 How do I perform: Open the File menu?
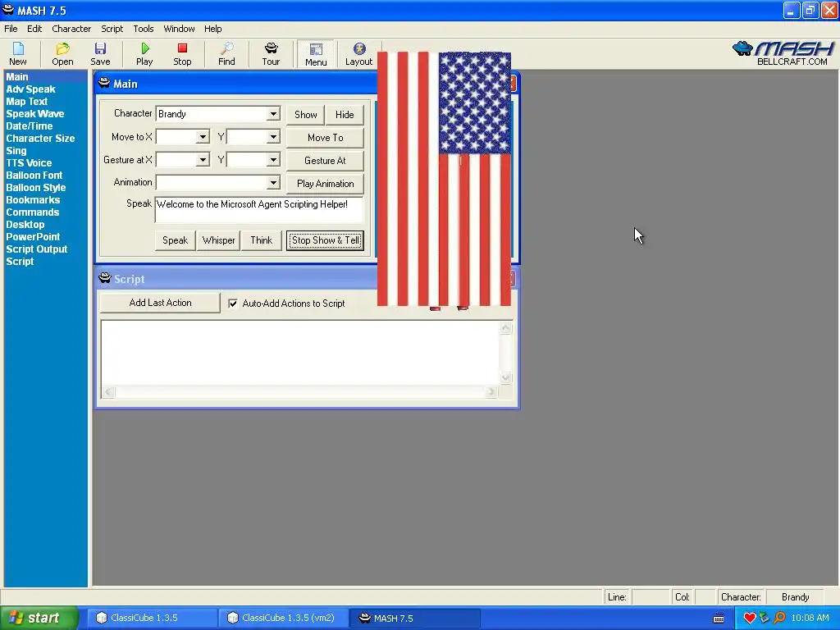11,29
